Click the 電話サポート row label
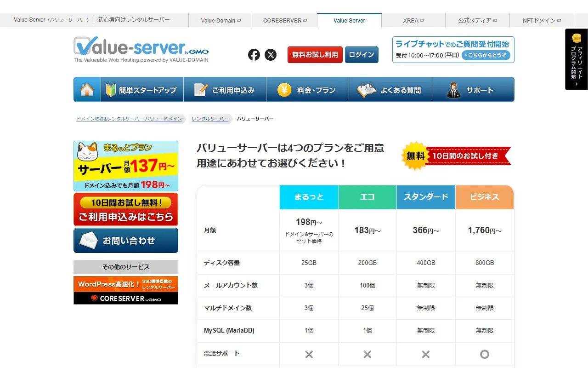The height and width of the screenshot is (368, 588). coord(222,354)
